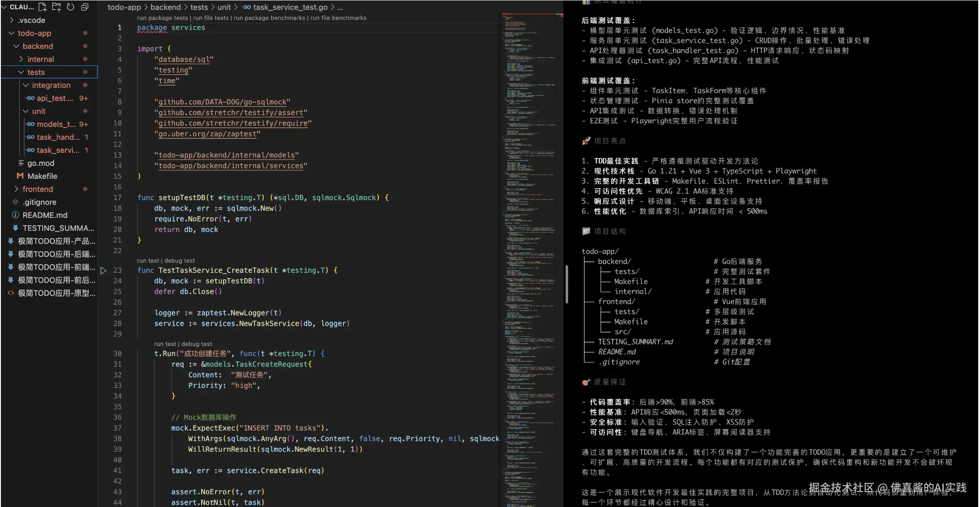Open Makefile via its M icon

point(20,176)
